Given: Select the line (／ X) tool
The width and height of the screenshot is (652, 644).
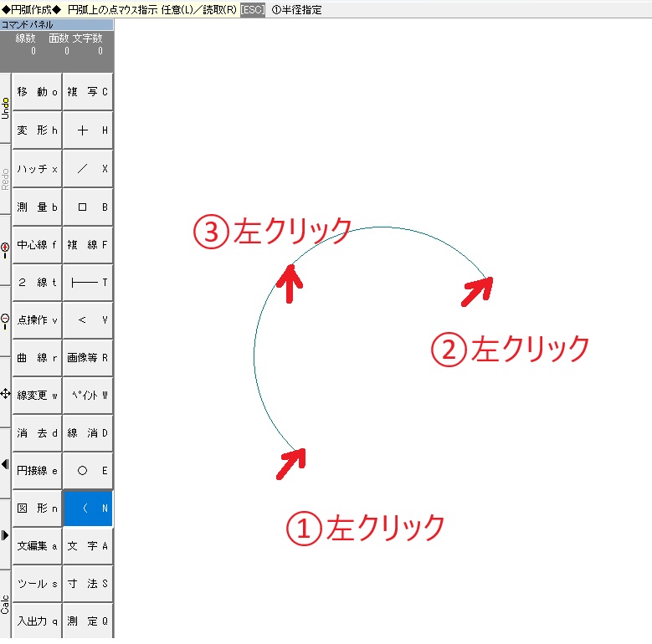Looking at the screenshot, I should 88,168.
